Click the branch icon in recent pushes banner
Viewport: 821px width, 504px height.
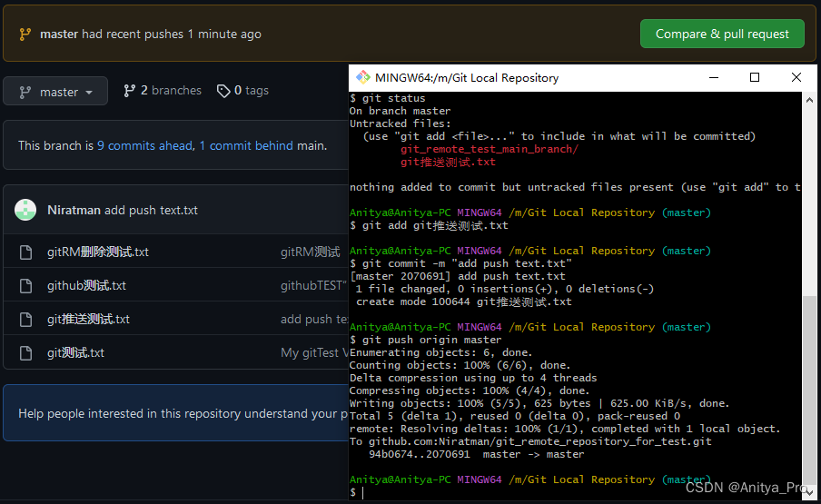click(25, 34)
